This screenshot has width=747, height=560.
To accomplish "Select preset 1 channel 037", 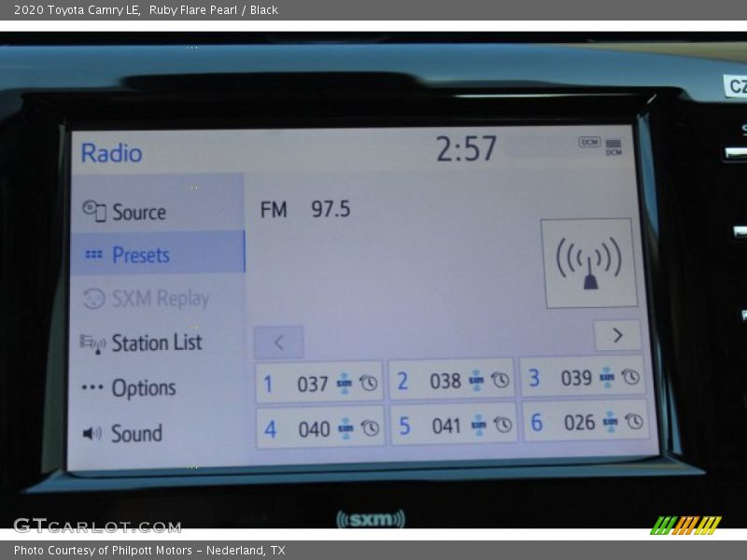I will [319, 383].
